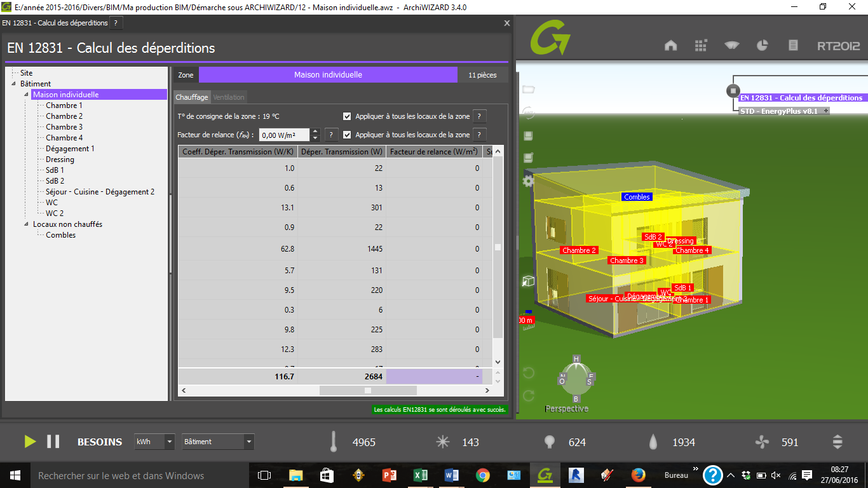868x488 pixels.
Task: Click the Déper. Transmission (W) column header
Action: 342,152
